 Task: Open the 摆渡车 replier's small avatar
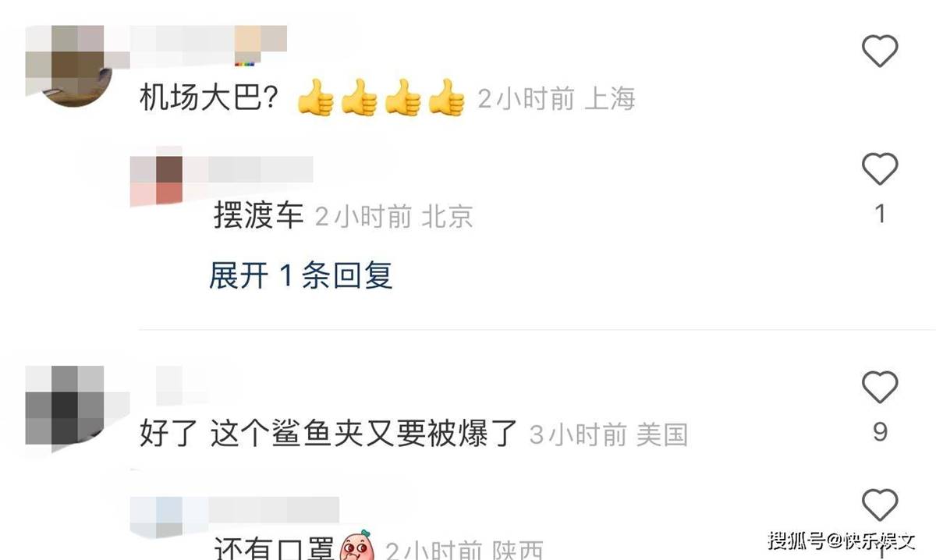click(x=156, y=180)
